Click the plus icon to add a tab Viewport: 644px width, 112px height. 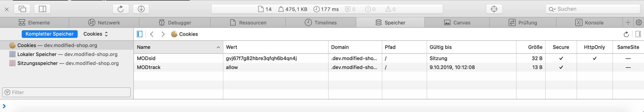(628, 22)
